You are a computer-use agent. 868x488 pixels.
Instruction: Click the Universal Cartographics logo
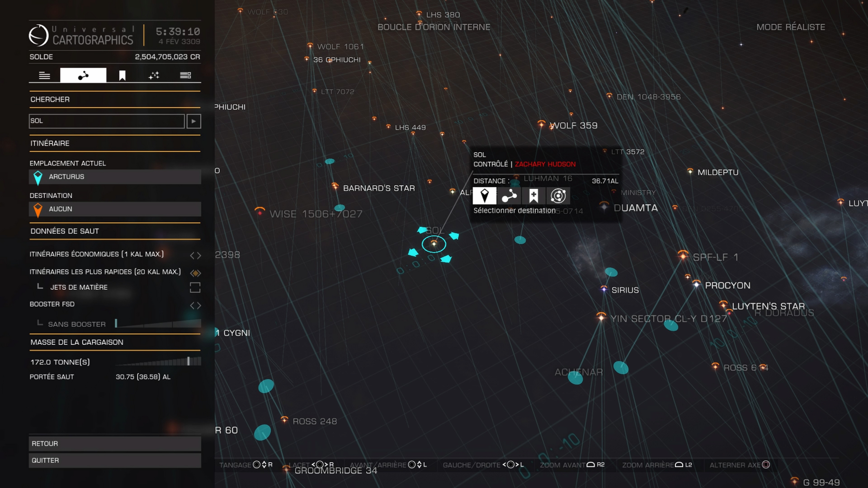tap(82, 35)
